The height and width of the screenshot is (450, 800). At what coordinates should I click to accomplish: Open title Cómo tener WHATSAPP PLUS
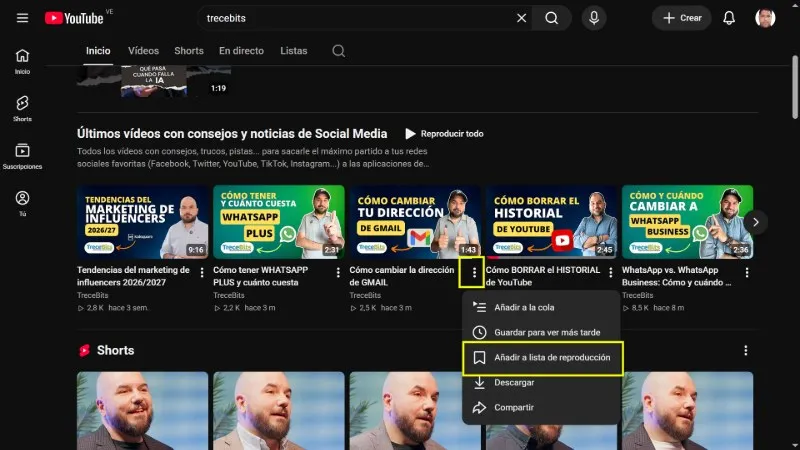coord(261,276)
